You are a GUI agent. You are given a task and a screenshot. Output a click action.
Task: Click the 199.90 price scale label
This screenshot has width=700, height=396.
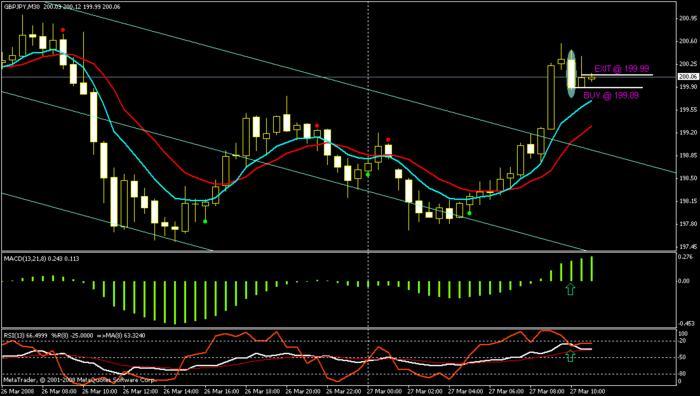[687, 87]
